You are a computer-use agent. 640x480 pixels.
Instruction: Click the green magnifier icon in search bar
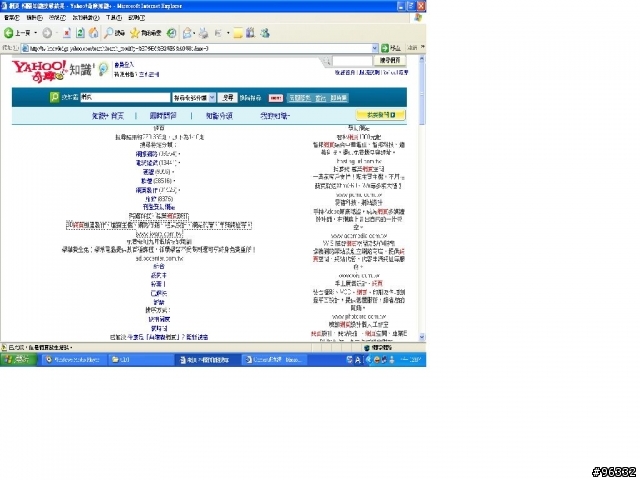pos(54,97)
